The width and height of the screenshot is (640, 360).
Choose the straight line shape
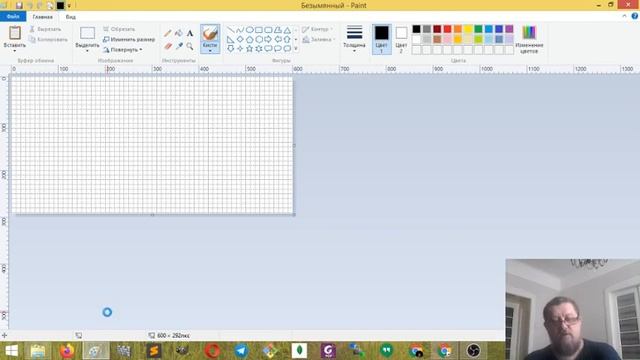[x=231, y=30]
